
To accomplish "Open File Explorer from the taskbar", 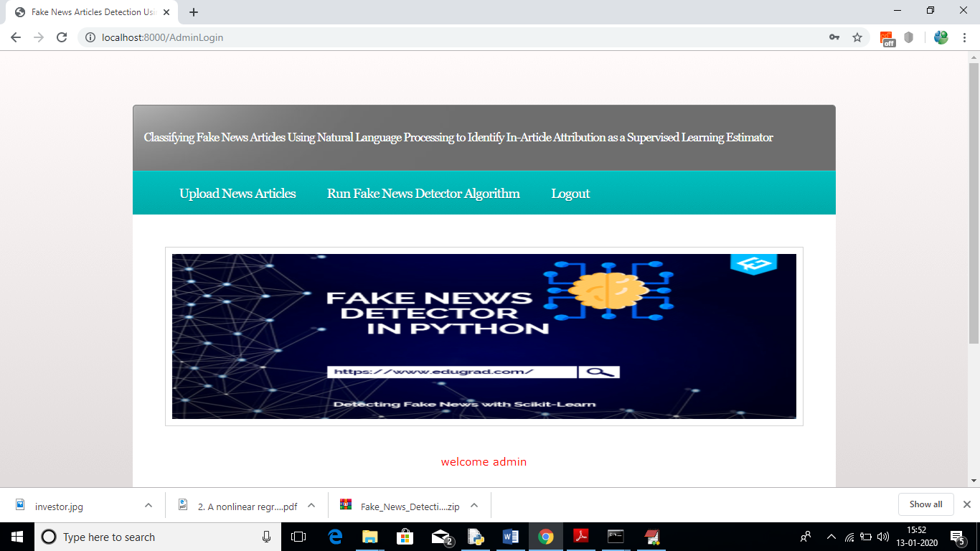I will (370, 537).
